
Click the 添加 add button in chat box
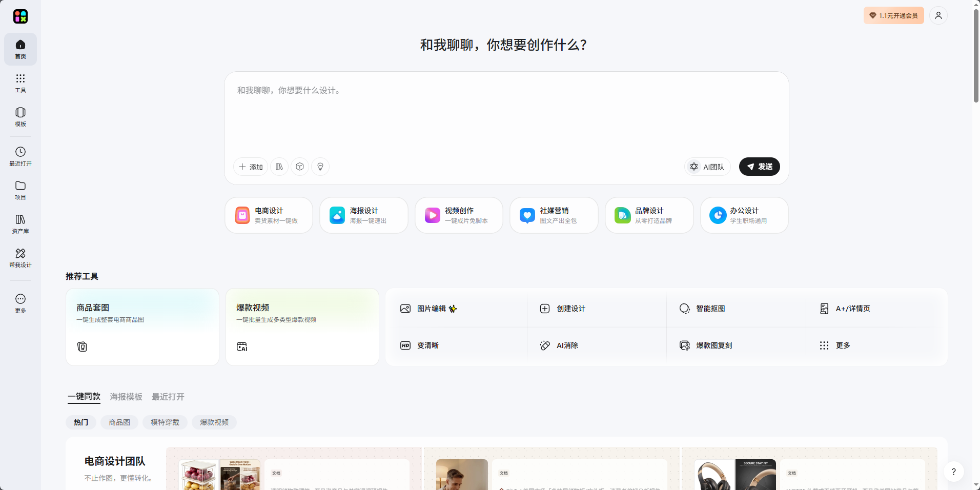(251, 167)
